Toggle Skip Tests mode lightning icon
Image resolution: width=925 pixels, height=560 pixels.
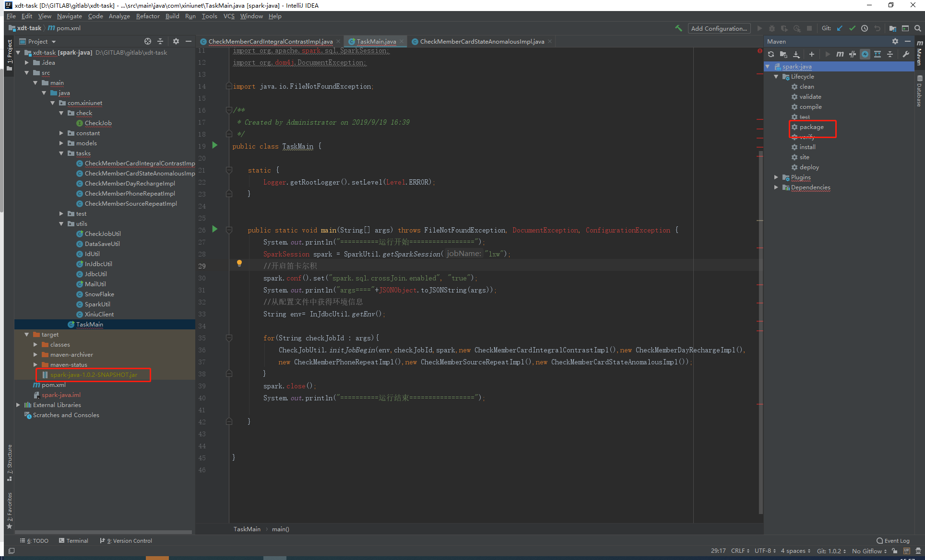click(x=865, y=54)
